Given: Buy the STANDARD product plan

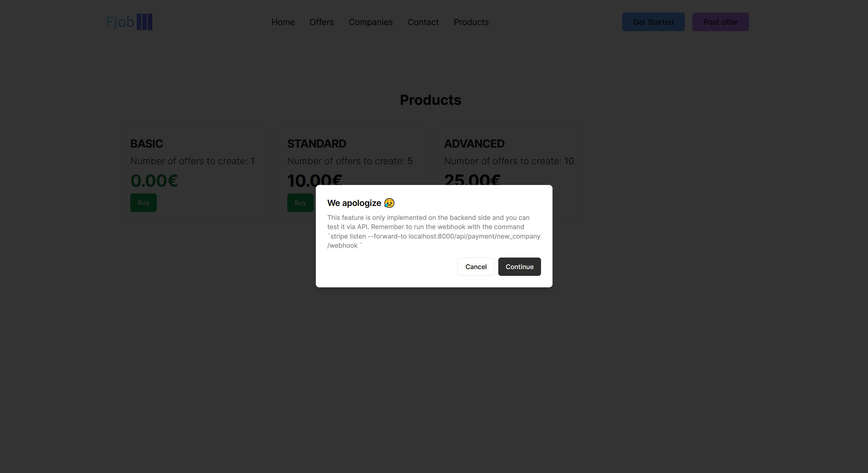Looking at the screenshot, I should pos(300,203).
